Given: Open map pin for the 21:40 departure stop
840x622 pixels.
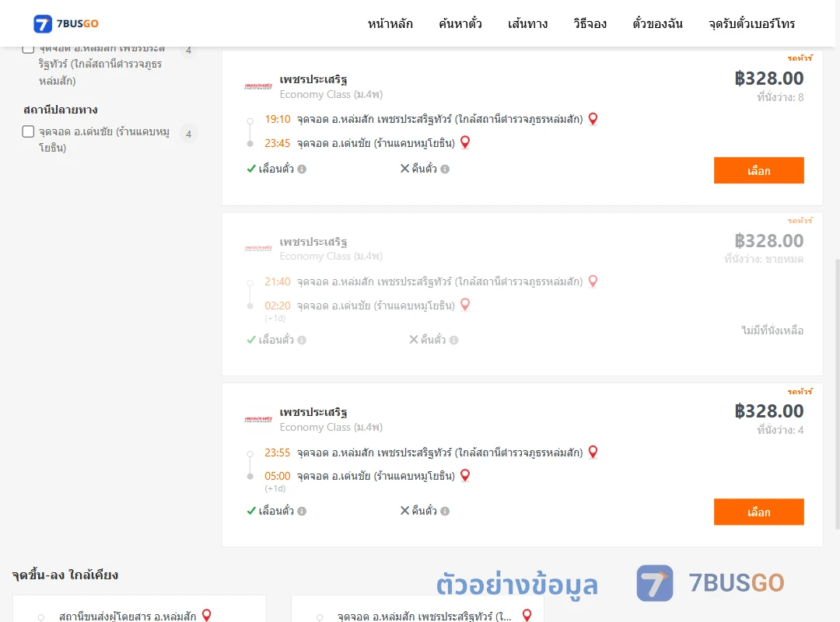Looking at the screenshot, I should click(593, 281).
